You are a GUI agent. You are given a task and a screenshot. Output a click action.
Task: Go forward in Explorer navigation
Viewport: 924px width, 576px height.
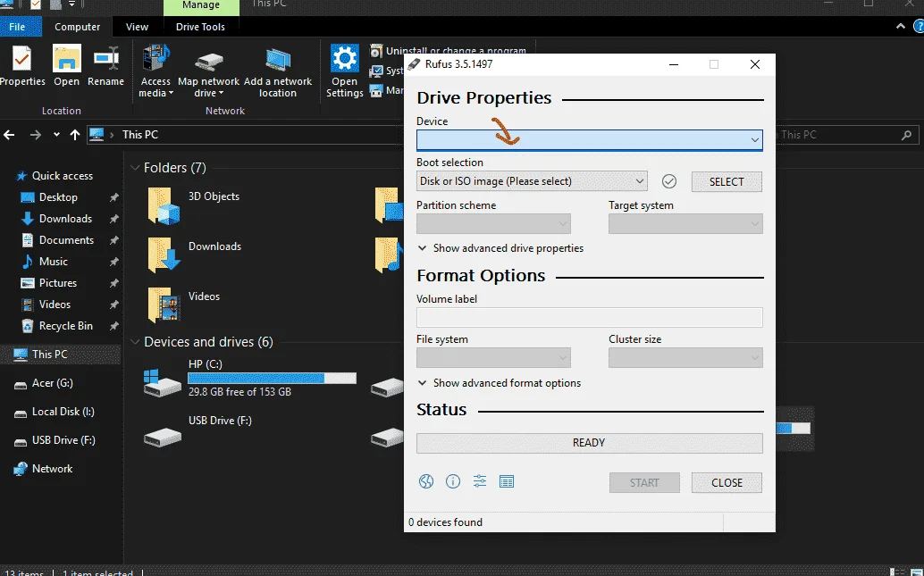tap(36, 135)
